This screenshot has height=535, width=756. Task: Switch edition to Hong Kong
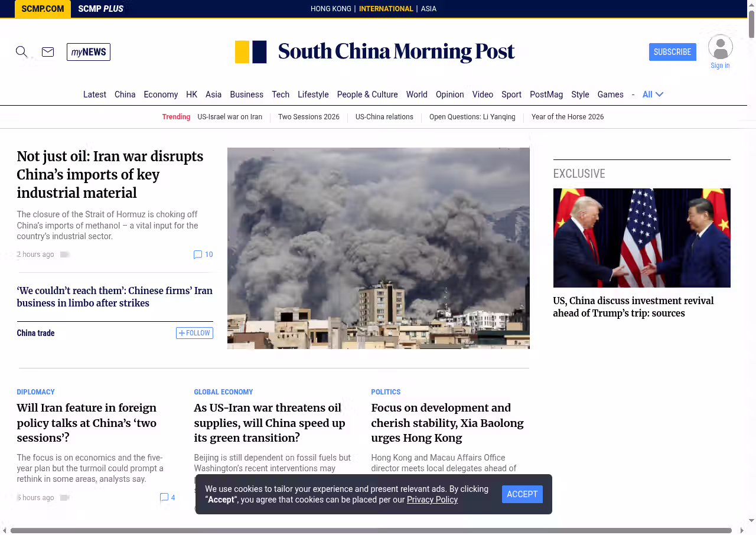(331, 9)
